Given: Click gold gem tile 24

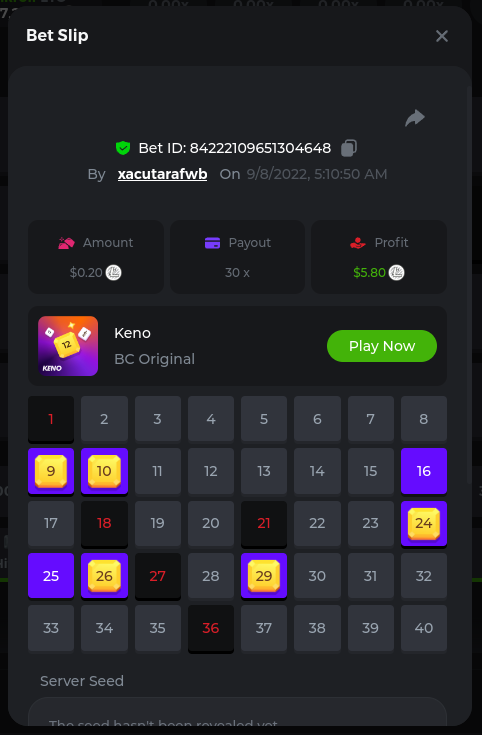Looking at the screenshot, I should pyautogui.click(x=424, y=523).
